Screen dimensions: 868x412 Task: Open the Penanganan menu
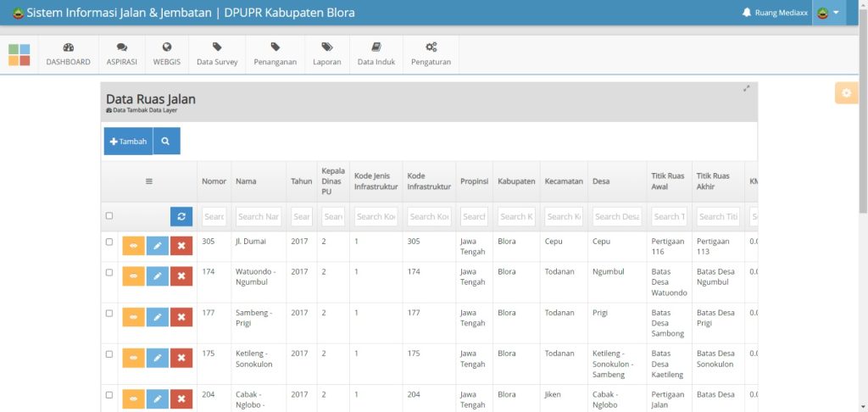(x=275, y=54)
